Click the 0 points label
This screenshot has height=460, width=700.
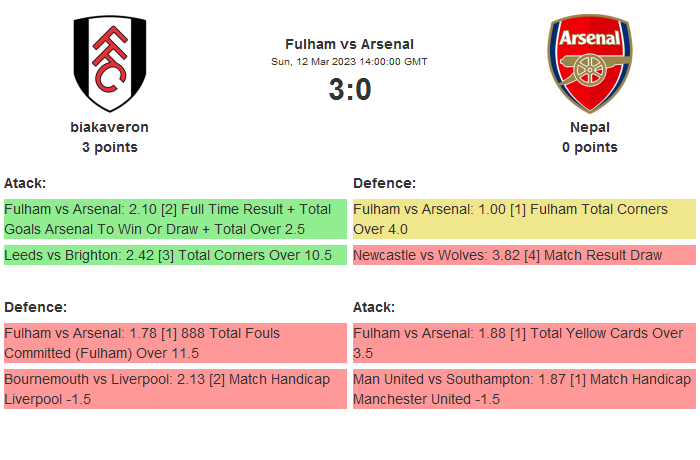coord(589,147)
